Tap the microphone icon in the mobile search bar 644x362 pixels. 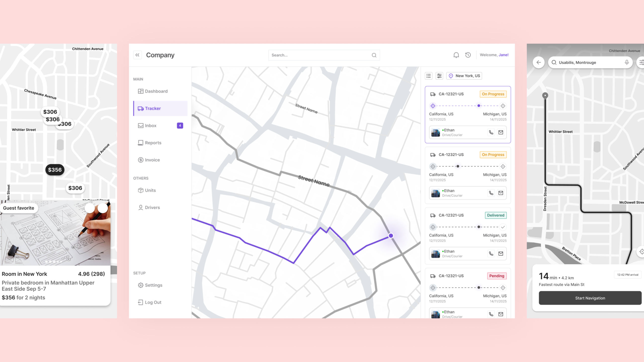coord(627,62)
